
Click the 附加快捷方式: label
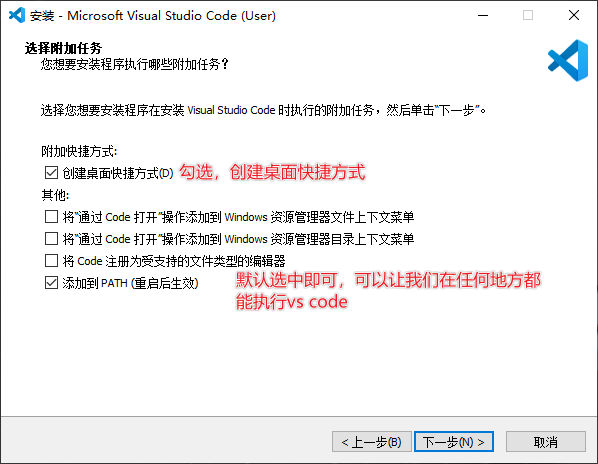[x=79, y=151]
